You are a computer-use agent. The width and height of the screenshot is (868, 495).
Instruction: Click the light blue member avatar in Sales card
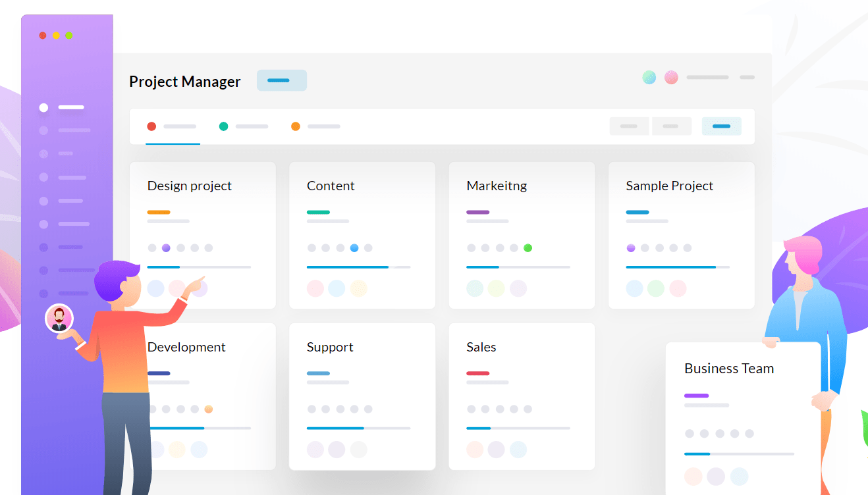[518, 450]
